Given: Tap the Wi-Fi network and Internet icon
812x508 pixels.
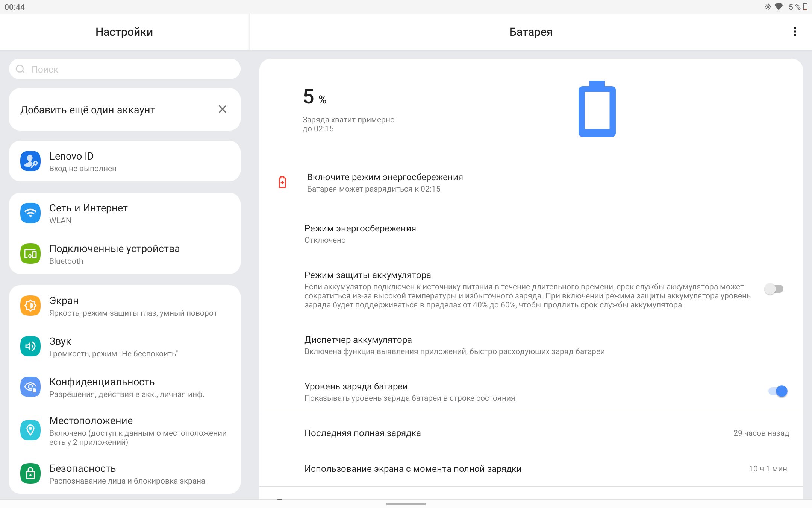Looking at the screenshot, I should pos(30,213).
